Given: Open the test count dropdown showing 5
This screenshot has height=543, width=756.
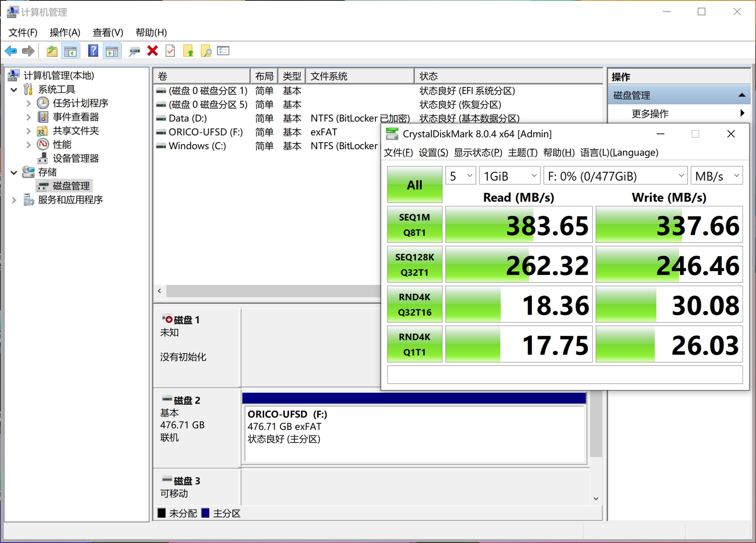Looking at the screenshot, I should click(461, 176).
